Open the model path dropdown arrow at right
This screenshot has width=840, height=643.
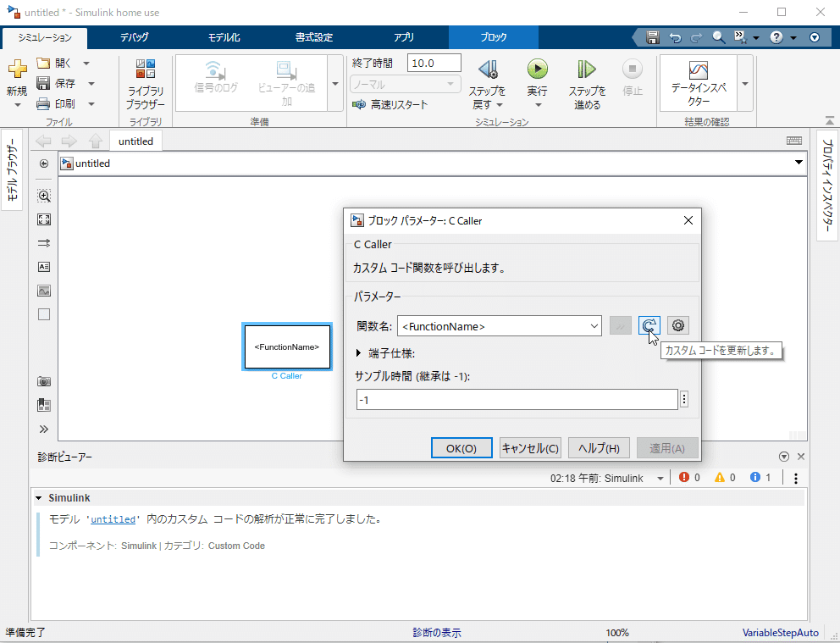coord(799,163)
